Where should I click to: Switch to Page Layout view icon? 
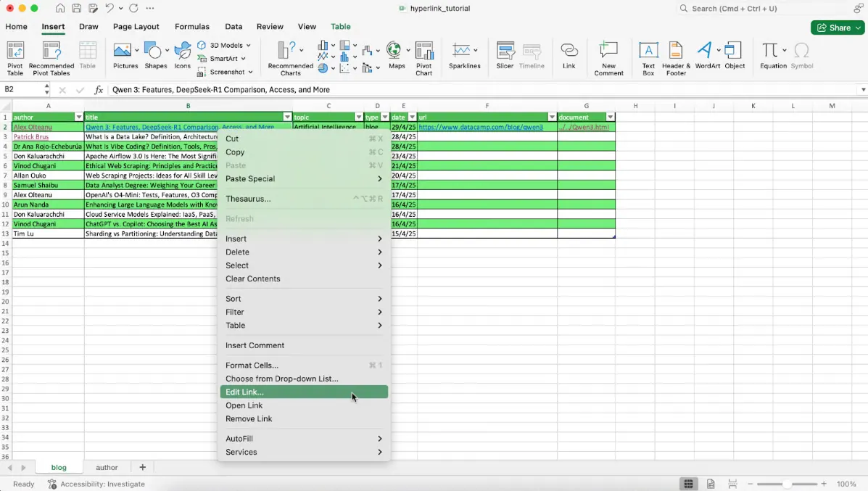(x=711, y=484)
